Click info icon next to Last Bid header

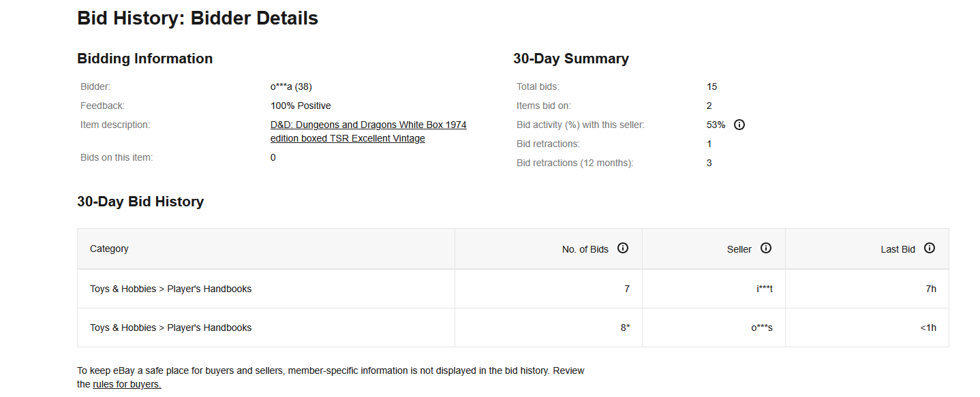click(930, 248)
